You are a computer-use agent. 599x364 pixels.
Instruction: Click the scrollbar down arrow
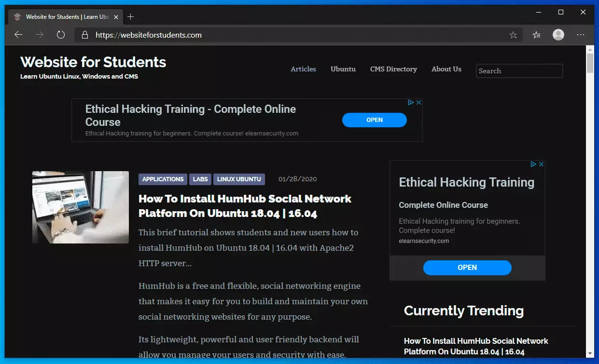click(x=590, y=354)
